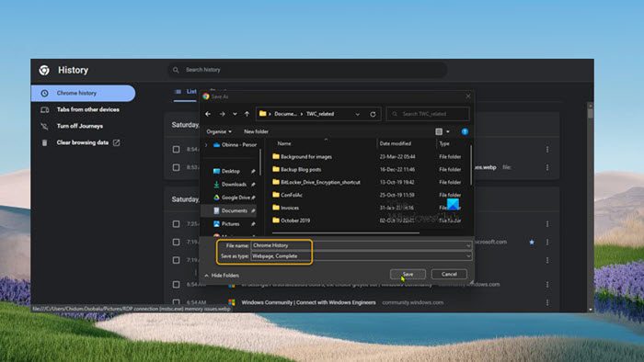
Task: Check the 8:54 history entry checkbox
Action: [x=177, y=149]
